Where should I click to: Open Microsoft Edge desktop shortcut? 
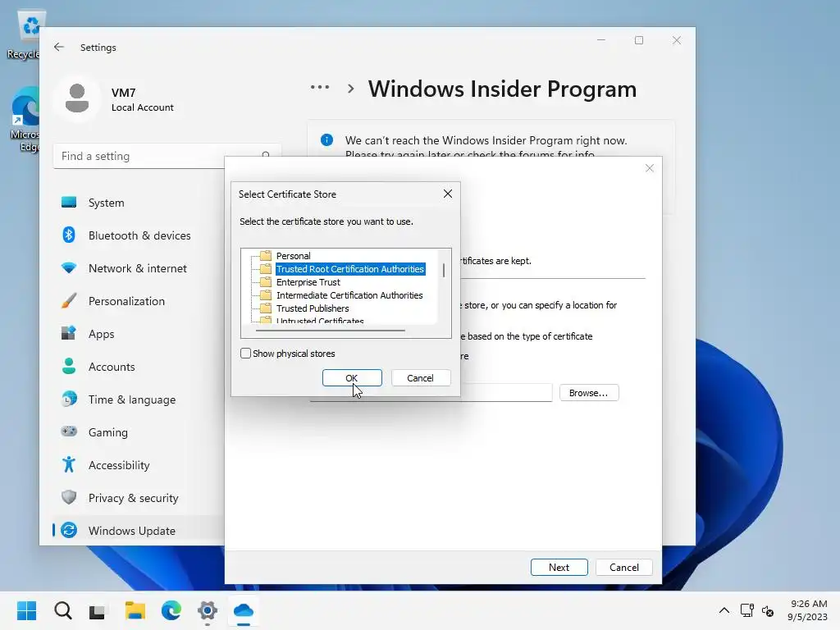(x=25, y=119)
